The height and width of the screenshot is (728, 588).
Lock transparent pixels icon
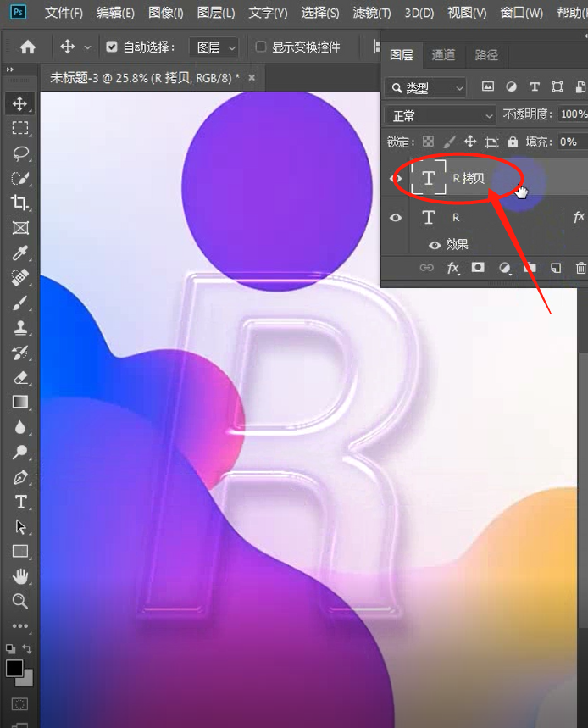[x=428, y=142]
